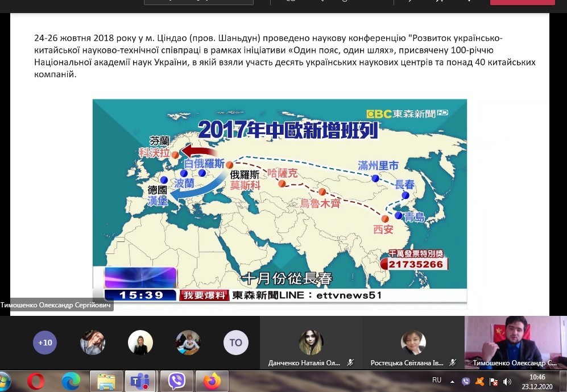Open the volume control speaker icon
Viewport: 567px width, 392px height.
pos(507,382)
